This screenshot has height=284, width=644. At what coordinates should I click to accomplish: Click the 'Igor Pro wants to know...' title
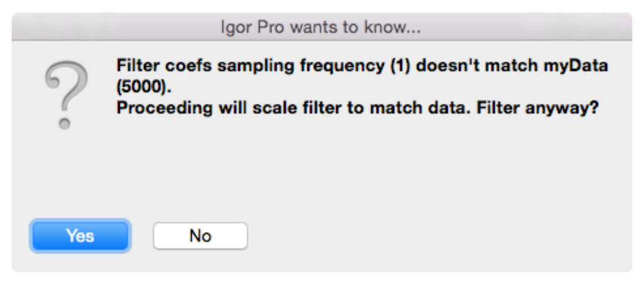pyautogui.click(x=321, y=28)
